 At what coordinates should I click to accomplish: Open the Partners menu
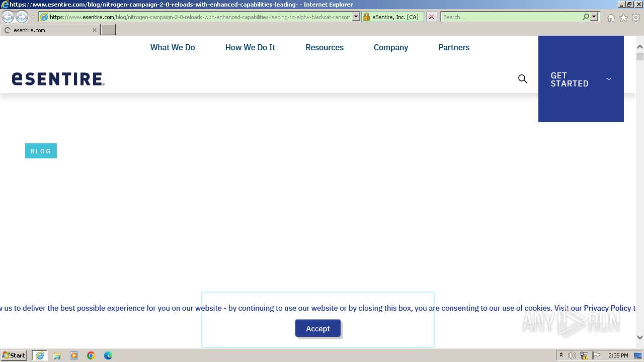(x=454, y=47)
